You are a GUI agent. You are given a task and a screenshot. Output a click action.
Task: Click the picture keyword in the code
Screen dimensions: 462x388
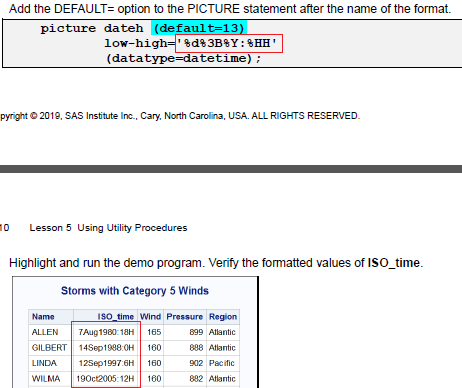[68, 29]
